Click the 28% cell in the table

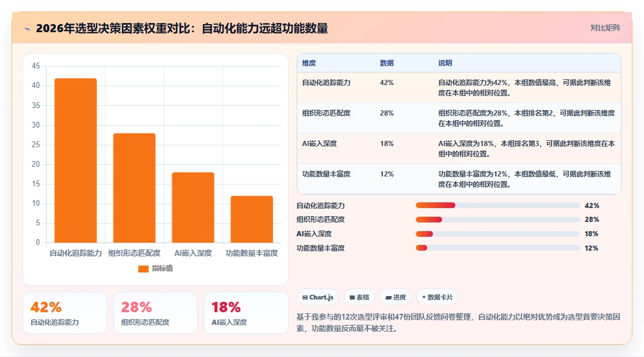[x=386, y=113]
